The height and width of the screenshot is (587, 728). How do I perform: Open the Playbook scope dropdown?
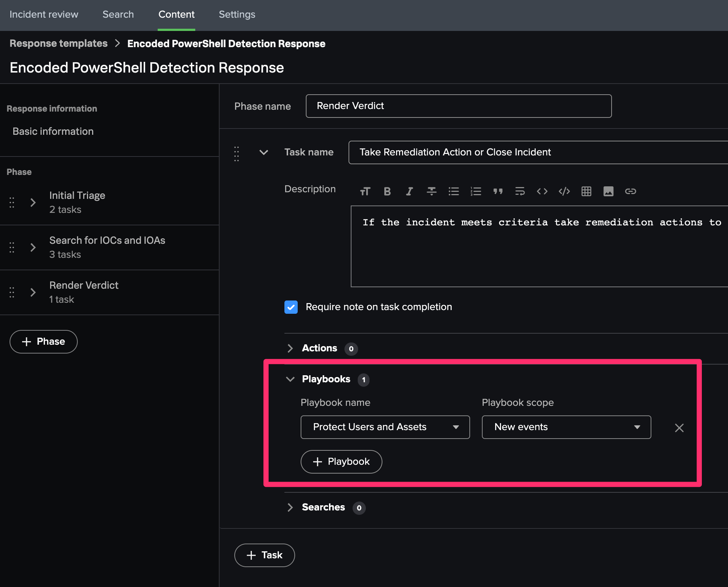[566, 427]
